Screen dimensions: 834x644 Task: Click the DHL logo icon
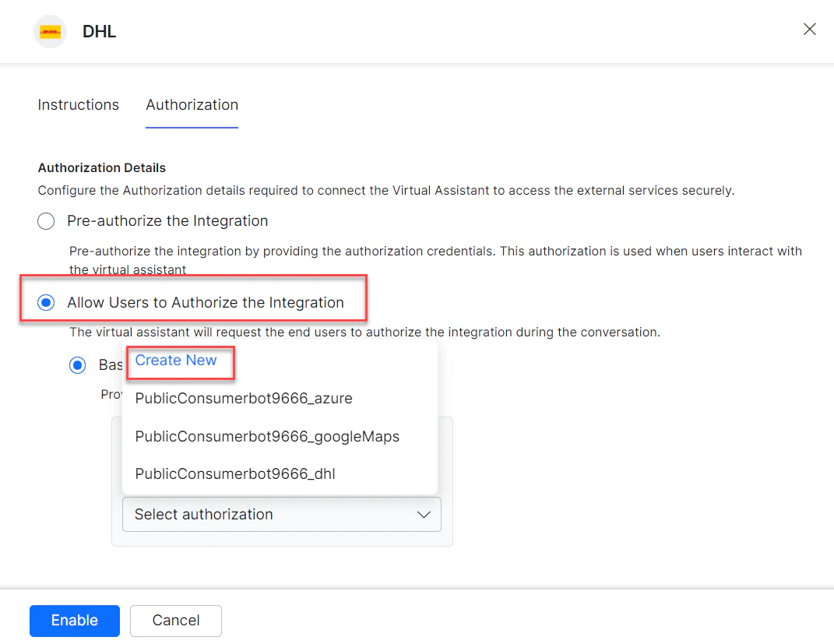pos(50,31)
